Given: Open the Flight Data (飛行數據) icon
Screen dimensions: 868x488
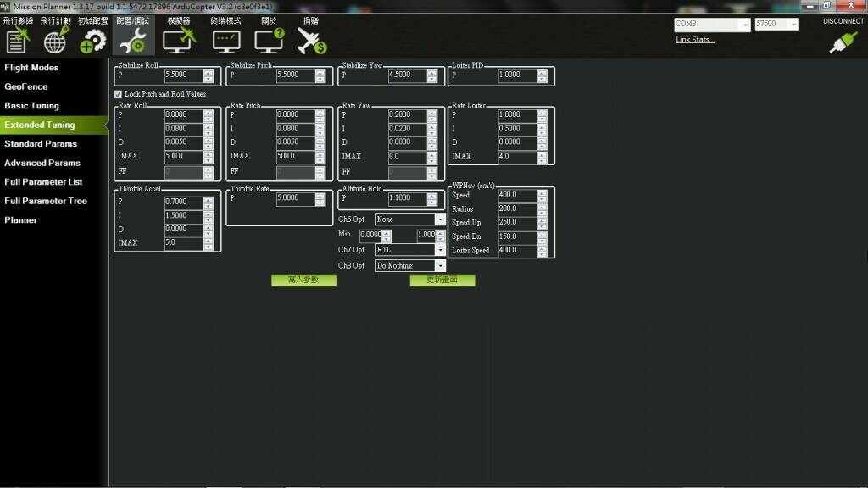Looking at the screenshot, I should tap(17, 40).
